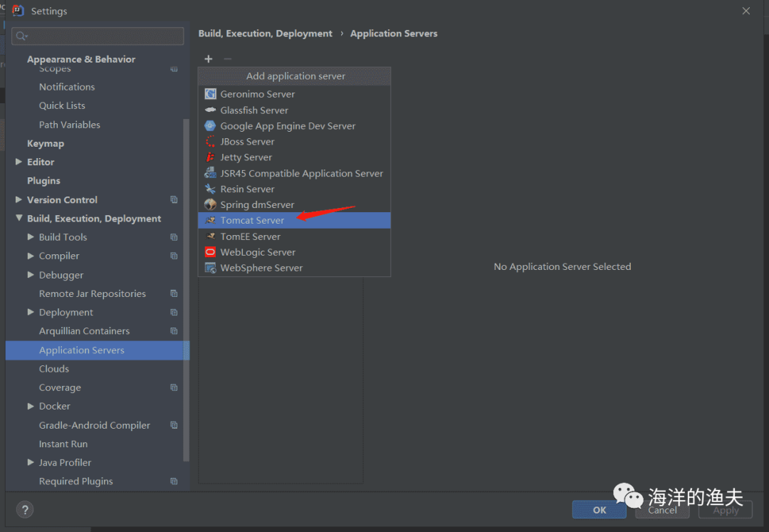The width and height of the screenshot is (769, 532).
Task: Click the Jetty Server icon
Action: click(210, 157)
